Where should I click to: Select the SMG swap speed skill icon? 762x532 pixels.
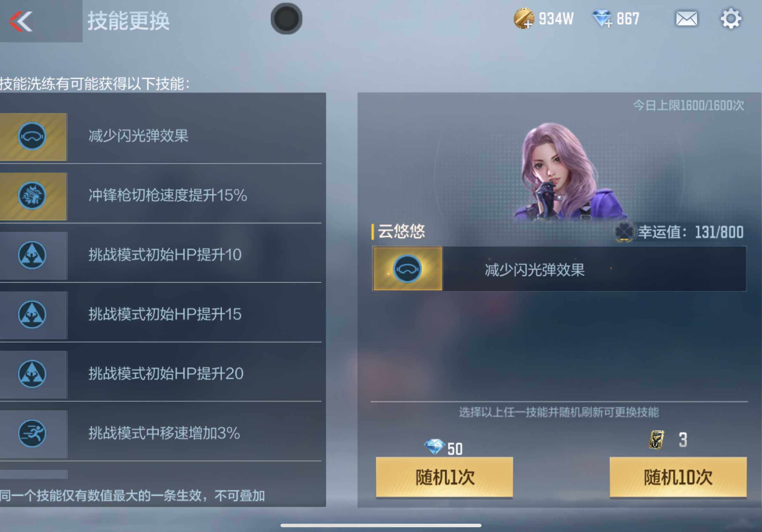click(x=32, y=196)
